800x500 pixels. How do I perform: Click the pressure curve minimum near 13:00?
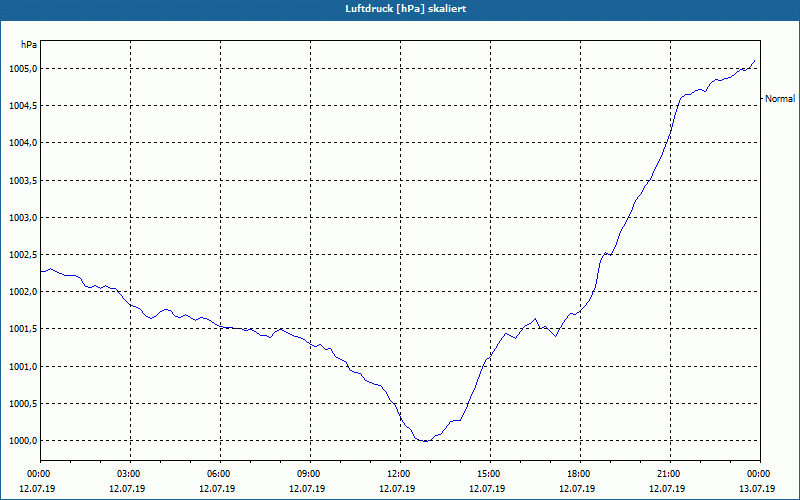[426, 441]
